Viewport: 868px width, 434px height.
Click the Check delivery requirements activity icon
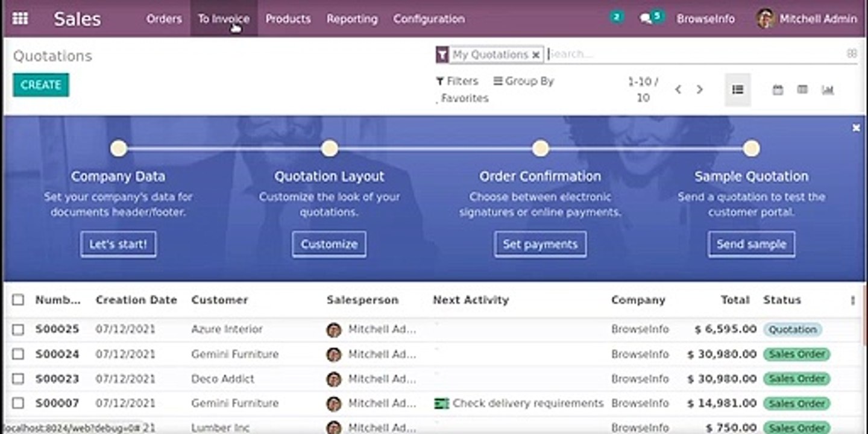click(442, 403)
